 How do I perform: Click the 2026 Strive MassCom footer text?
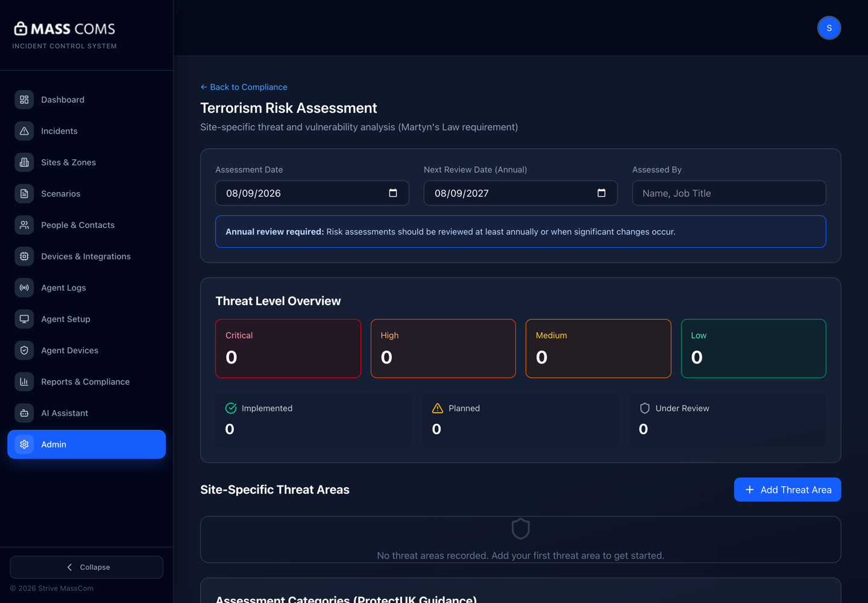tap(52, 589)
